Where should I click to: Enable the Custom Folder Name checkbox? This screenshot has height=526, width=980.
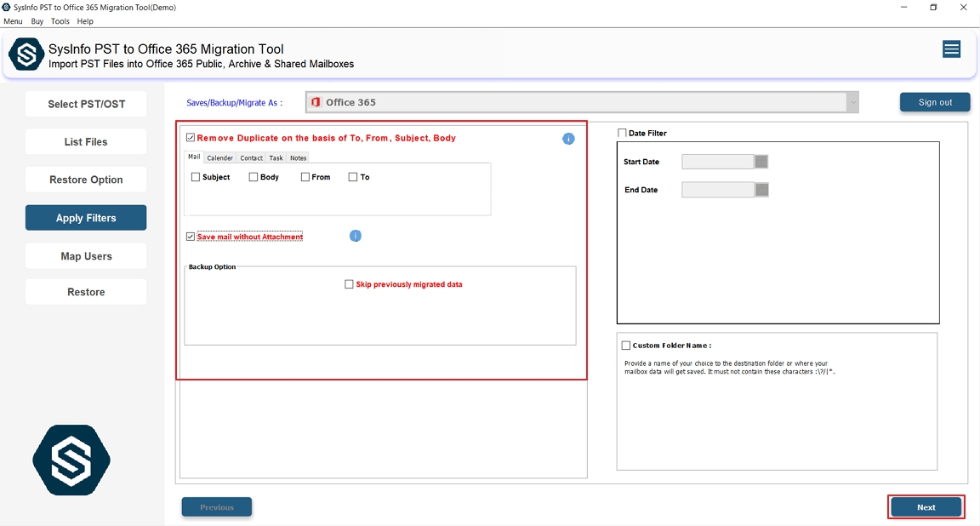(625, 346)
